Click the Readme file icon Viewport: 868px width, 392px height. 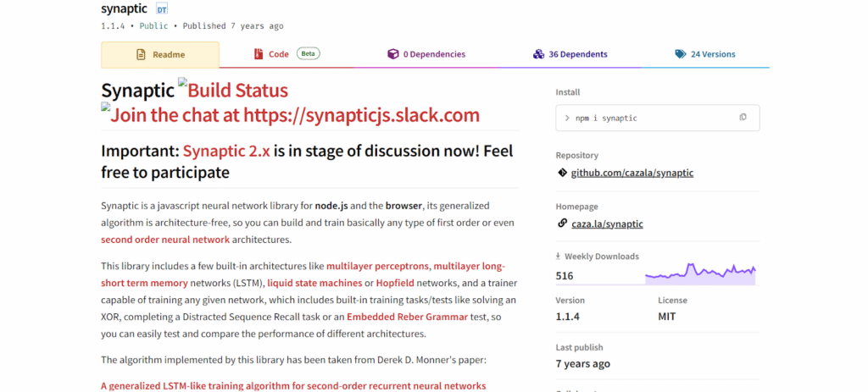click(x=141, y=55)
